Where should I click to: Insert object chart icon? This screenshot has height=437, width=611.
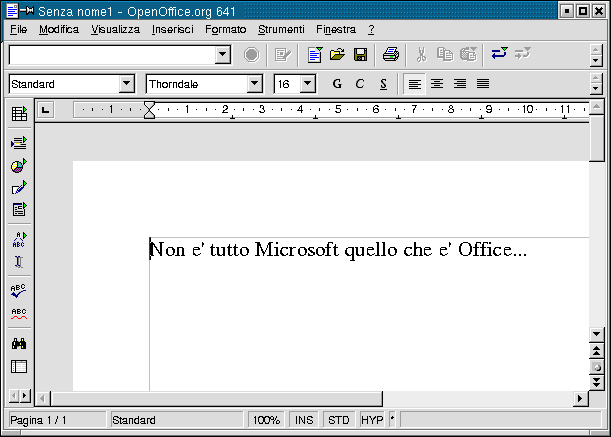coord(19,166)
